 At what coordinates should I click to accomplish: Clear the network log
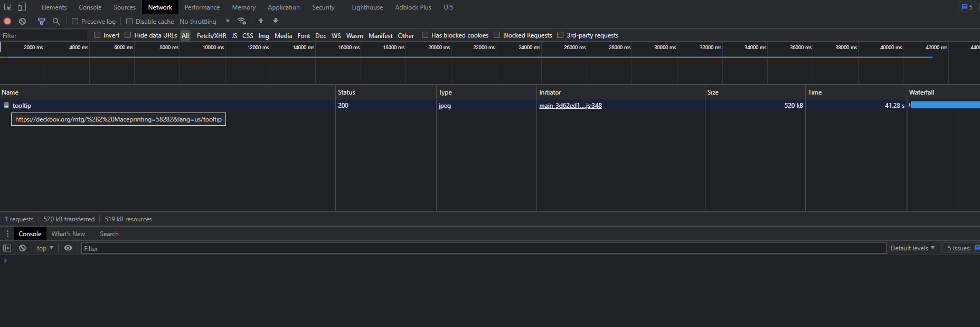(x=22, y=21)
